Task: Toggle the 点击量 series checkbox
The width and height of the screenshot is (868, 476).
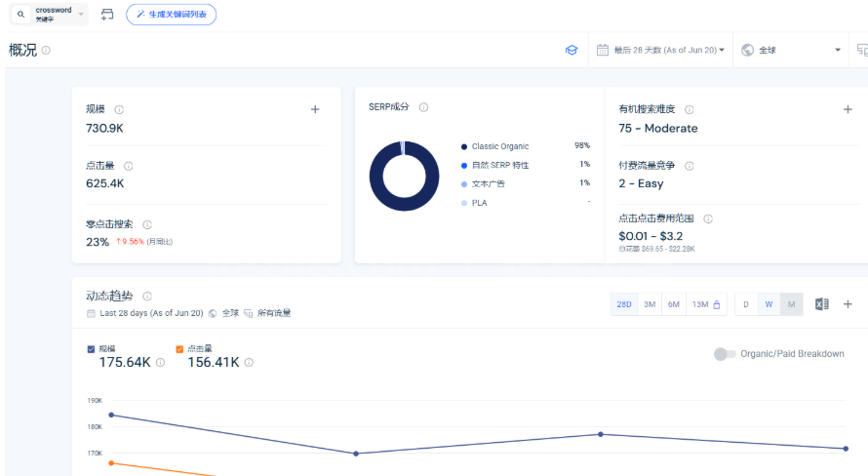Action: [179, 349]
